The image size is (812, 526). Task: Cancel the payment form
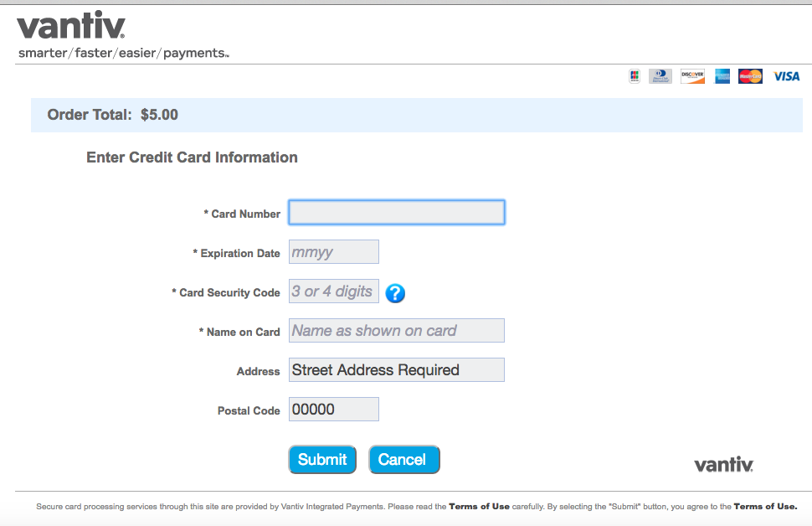404,460
